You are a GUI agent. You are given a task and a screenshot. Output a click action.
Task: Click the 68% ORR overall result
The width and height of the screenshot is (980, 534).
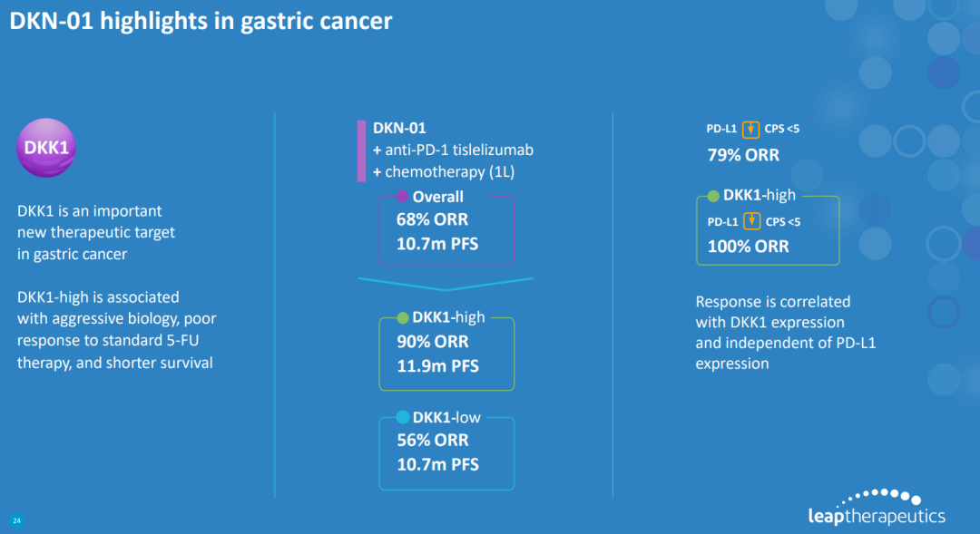[432, 219]
